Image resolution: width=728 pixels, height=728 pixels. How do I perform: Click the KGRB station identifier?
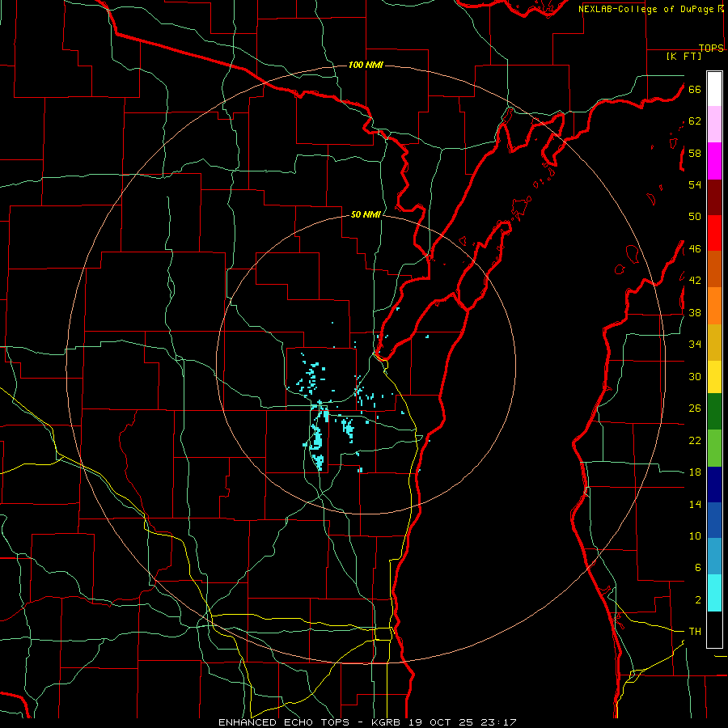point(387,722)
